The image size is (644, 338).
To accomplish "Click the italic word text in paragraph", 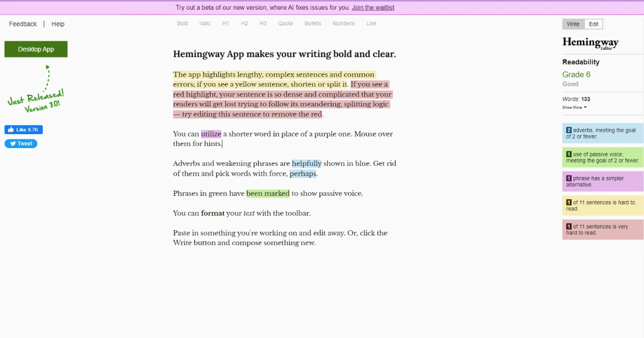I will [249, 214].
